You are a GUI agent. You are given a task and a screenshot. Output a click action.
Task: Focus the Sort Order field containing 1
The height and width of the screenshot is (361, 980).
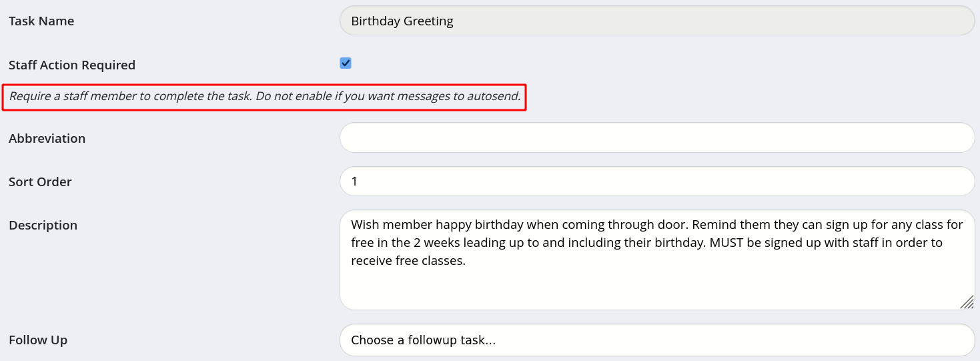click(x=657, y=182)
